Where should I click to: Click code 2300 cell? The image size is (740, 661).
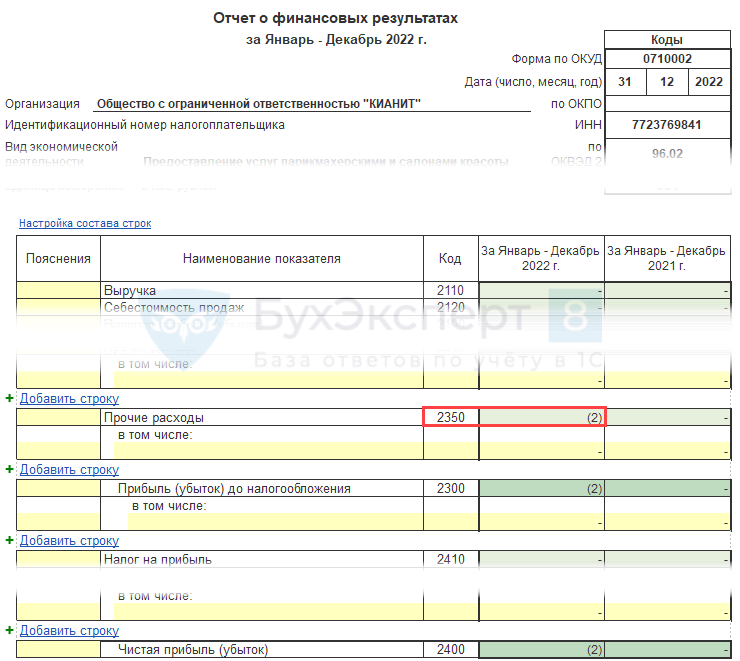[x=451, y=488]
